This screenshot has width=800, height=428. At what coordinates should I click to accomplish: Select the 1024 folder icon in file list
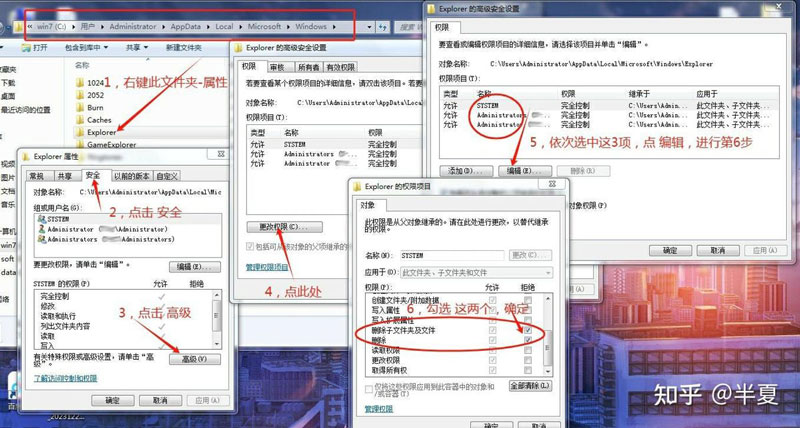(x=80, y=83)
